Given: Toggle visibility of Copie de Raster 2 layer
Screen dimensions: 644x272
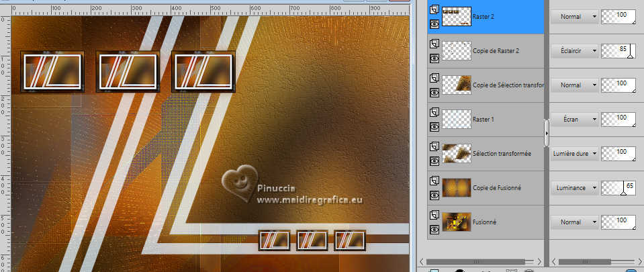Looking at the screenshot, I should coord(434,58).
